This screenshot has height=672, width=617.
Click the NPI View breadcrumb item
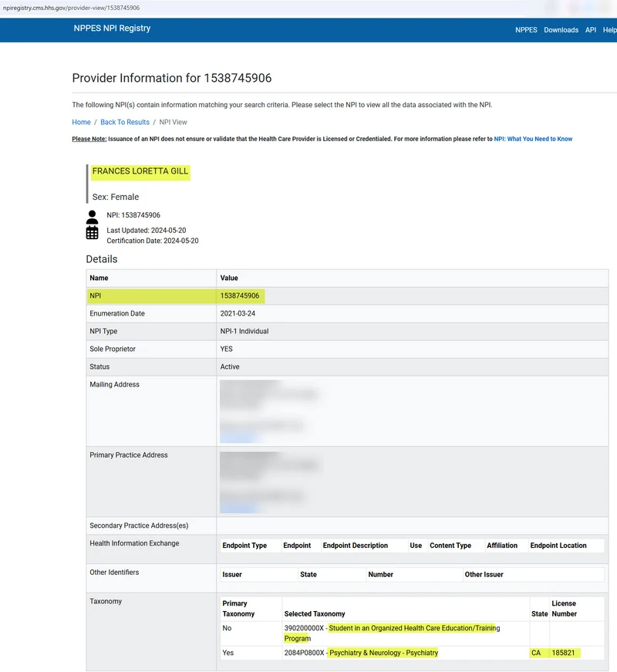coord(174,123)
